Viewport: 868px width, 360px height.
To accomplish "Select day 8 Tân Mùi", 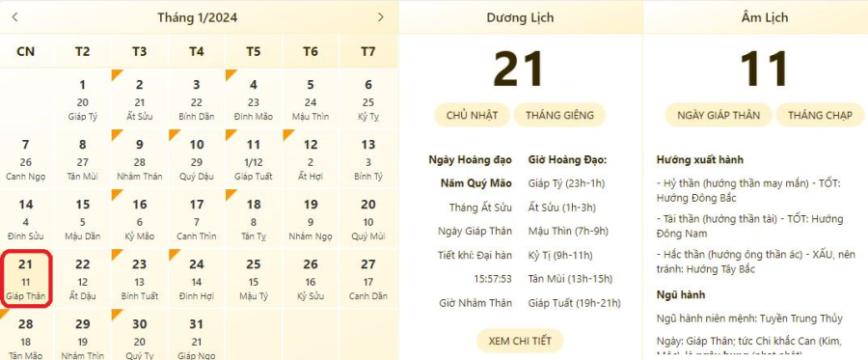I will [x=83, y=159].
